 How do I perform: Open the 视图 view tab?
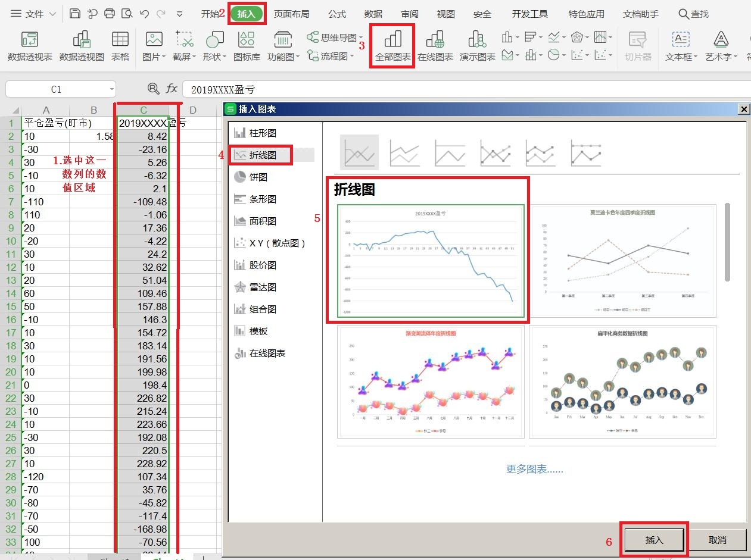point(445,14)
